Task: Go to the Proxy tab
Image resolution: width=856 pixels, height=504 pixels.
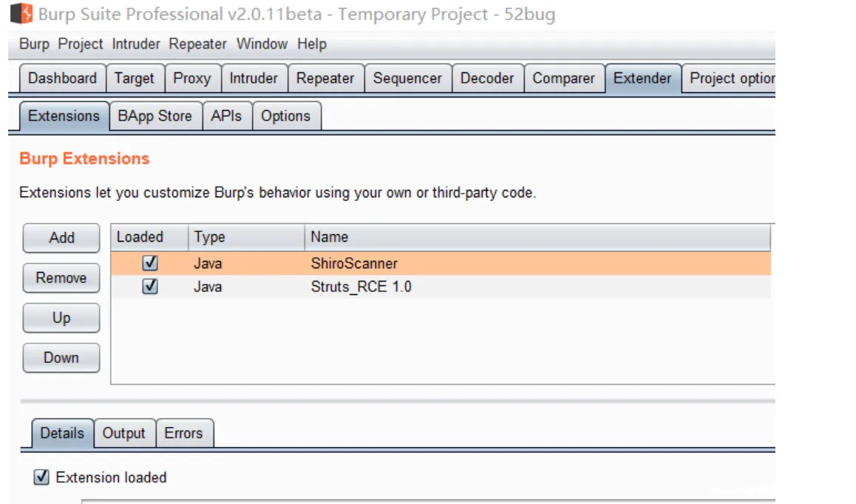Action: pos(191,78)
